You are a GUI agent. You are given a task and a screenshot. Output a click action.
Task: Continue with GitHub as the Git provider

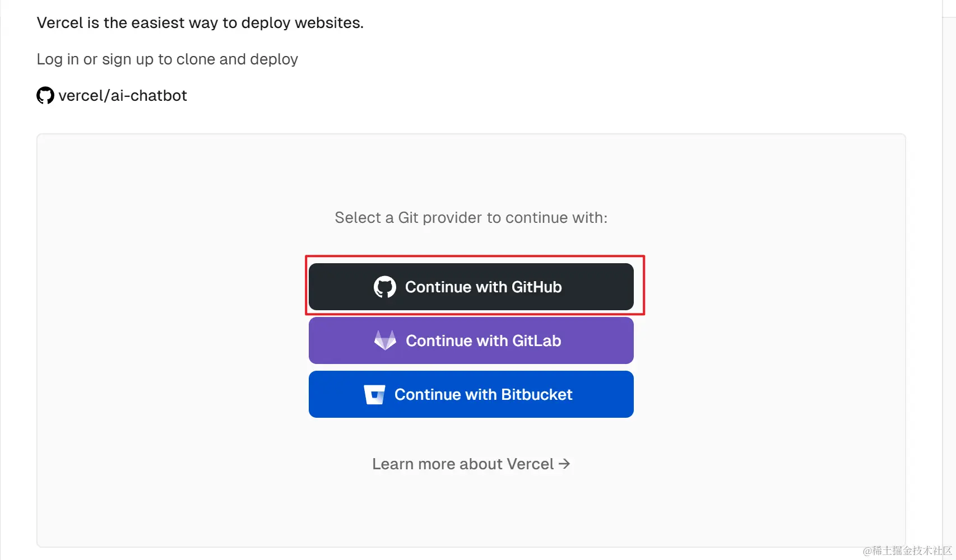click(x=471, y=287)
